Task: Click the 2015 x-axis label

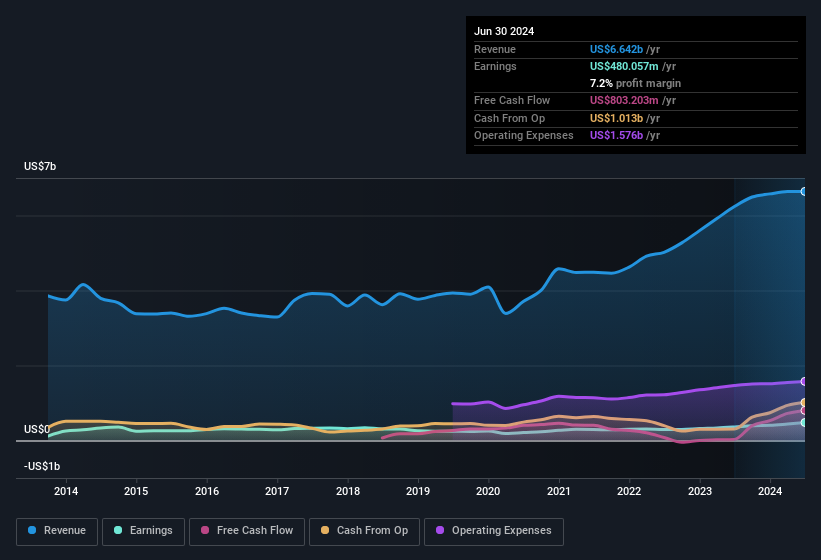Action: 136,491
